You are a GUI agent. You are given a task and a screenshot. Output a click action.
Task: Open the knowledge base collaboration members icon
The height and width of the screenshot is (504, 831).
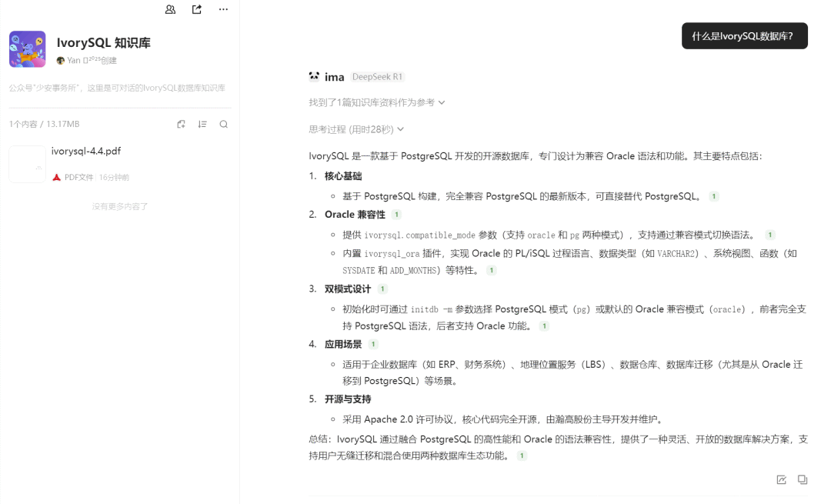point(170,9)
